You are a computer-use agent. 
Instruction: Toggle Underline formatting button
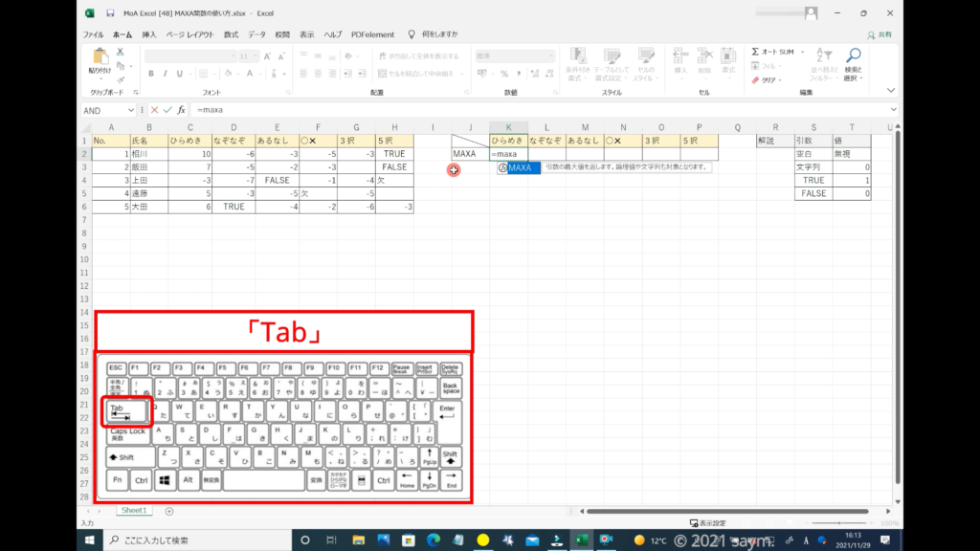point(179,74)
